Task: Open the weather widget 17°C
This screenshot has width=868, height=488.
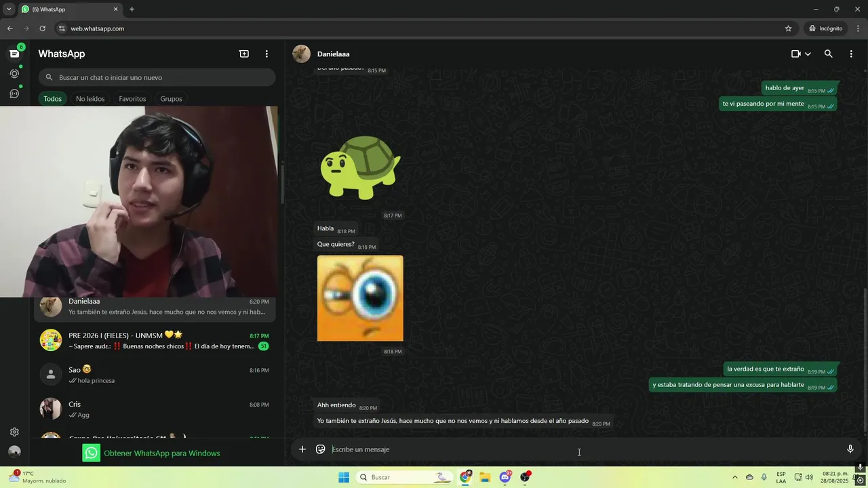Action: (x=37, y=477)
